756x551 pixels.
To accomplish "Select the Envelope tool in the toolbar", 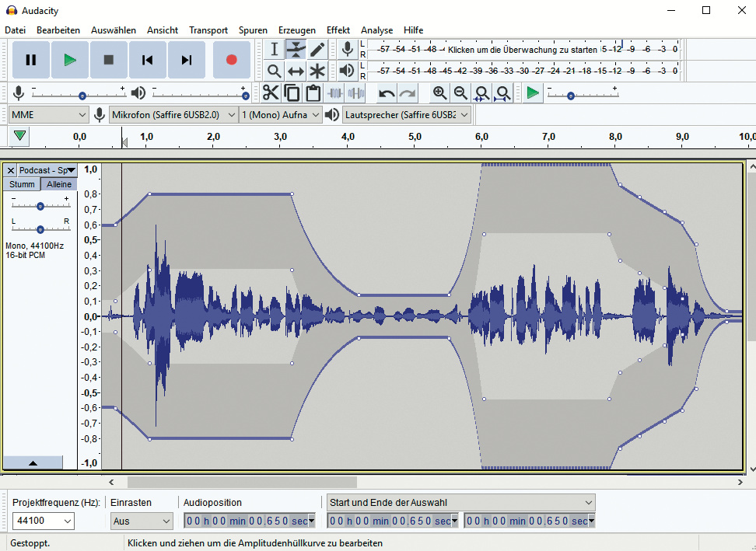I will 296,49.
